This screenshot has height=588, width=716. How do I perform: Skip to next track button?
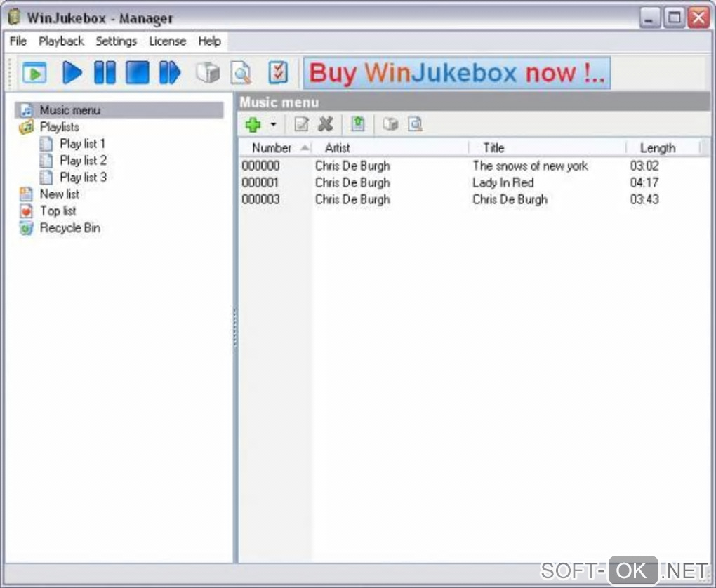click(169, 72)
